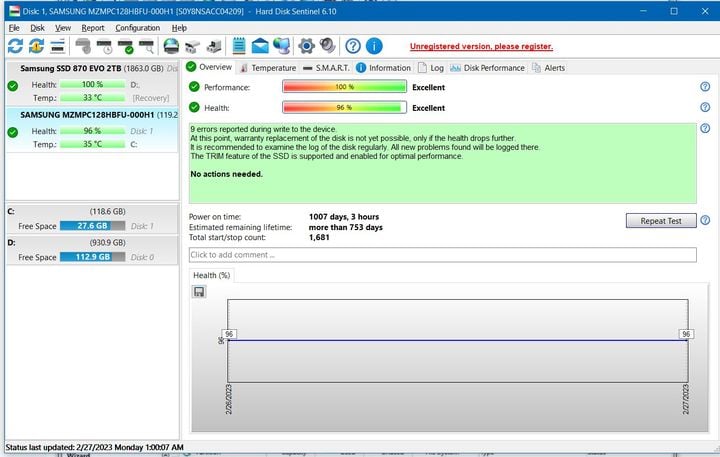This screenshot has width=720, height=457.
Task: Click the help icon next to Repeat Test
Action: tap(705, 220)
